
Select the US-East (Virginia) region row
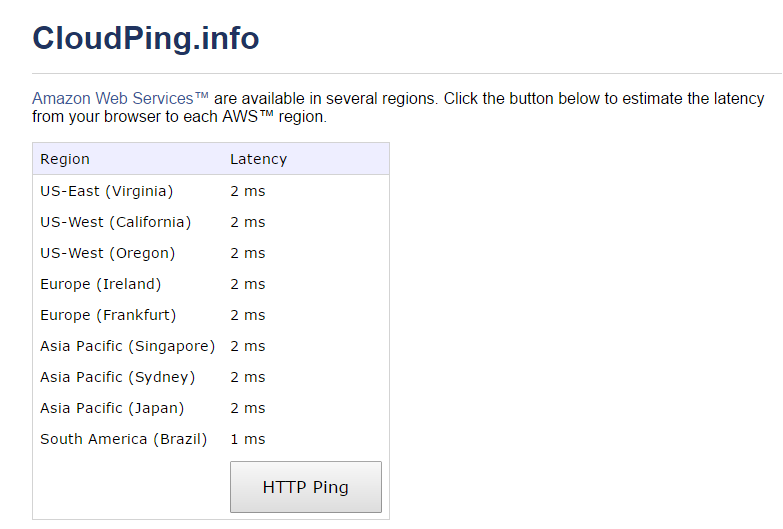tap(107, 191)
